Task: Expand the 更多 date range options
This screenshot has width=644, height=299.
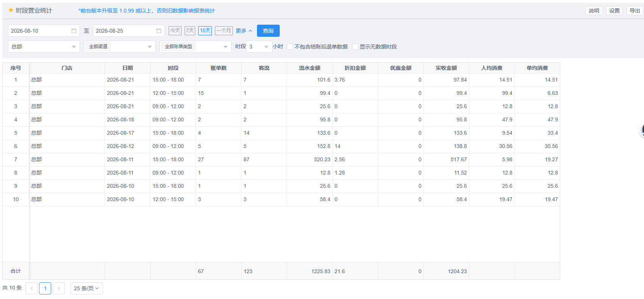Action: (244, 31)
